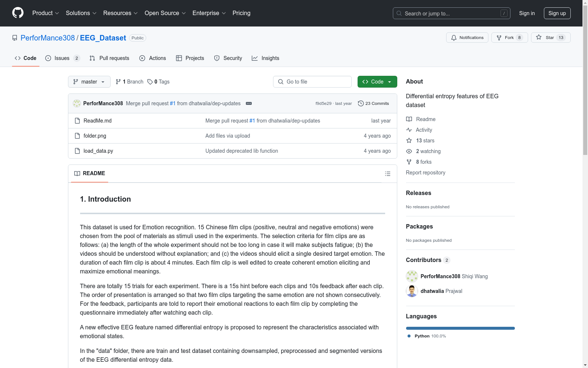Open commit f9d5e29
Viewport: 588px width, 368px height.
[x=323, y=103]
